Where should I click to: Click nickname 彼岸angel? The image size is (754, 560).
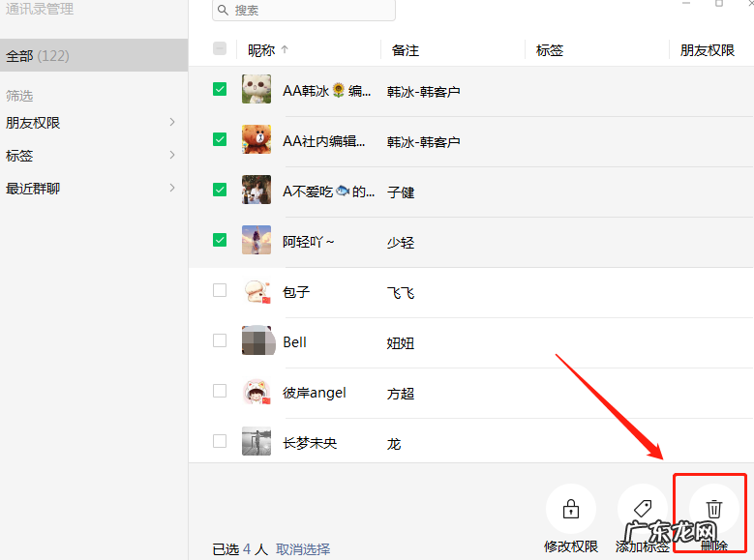315,394
